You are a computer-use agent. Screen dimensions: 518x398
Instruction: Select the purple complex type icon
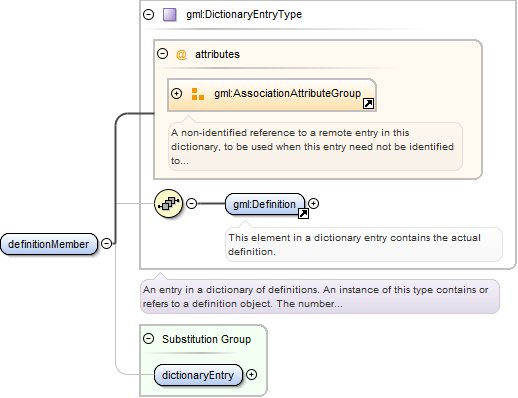(x=169, y=15)
